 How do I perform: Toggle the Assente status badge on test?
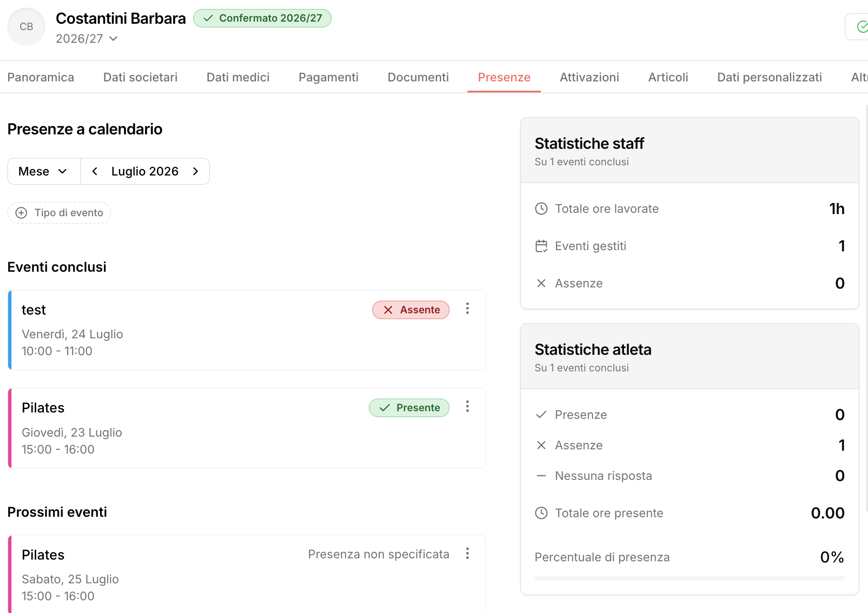click(411, 310)
